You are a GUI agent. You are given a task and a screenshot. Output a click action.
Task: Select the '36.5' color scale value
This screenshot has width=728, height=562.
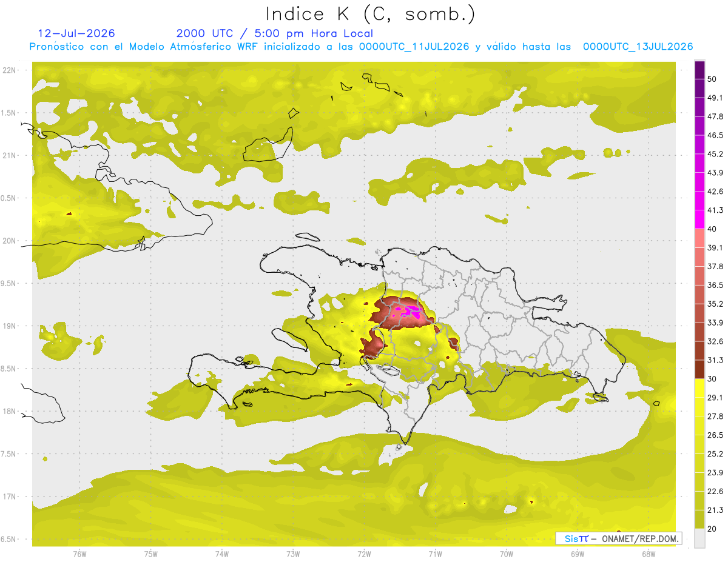[715, 285]
